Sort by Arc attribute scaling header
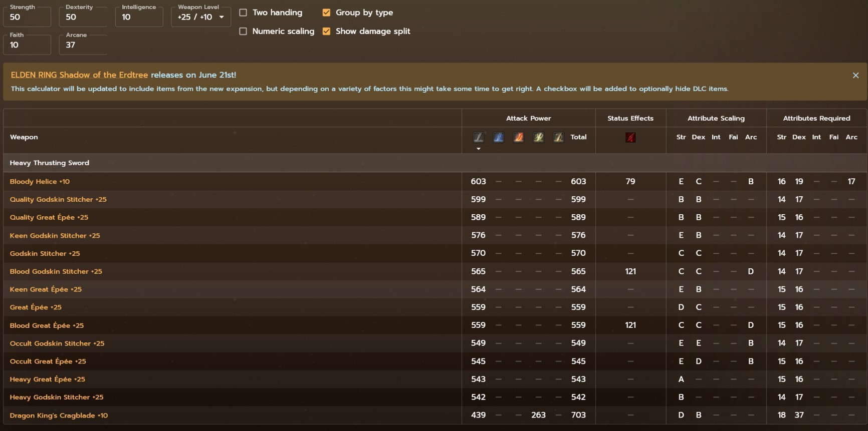 coord(751,137)
